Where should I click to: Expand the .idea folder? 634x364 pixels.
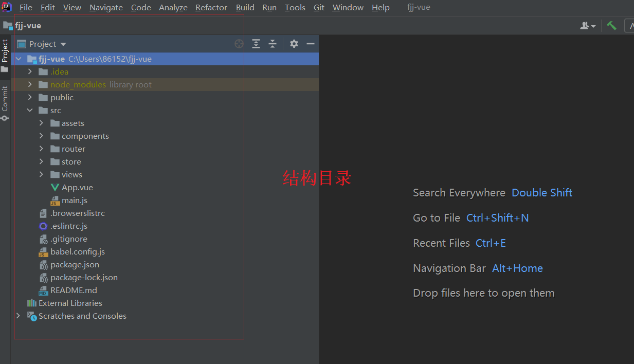(x=30, y=72)
